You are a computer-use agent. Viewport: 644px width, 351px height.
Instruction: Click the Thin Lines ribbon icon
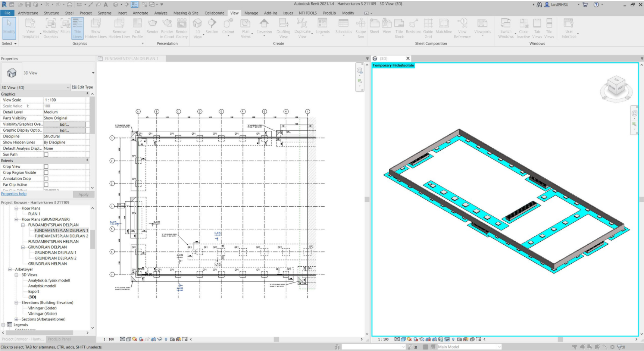(x=77, y=28)
